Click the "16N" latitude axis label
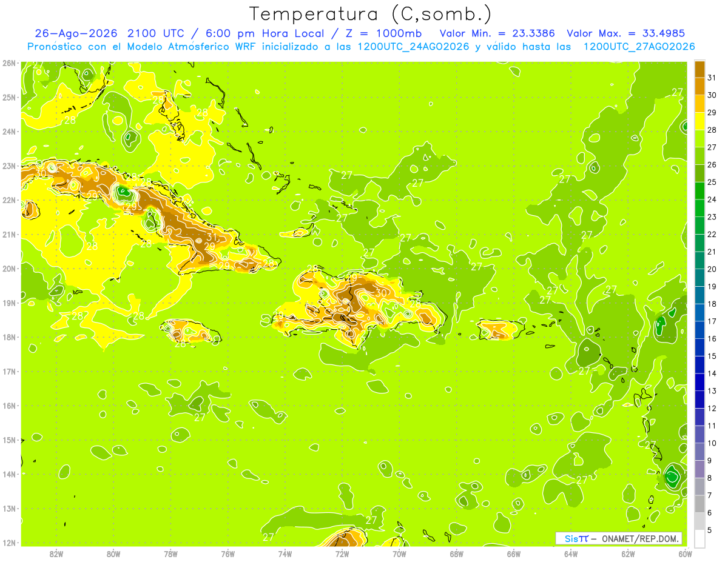This screenshot has width=728, height=562. (9, 406)
